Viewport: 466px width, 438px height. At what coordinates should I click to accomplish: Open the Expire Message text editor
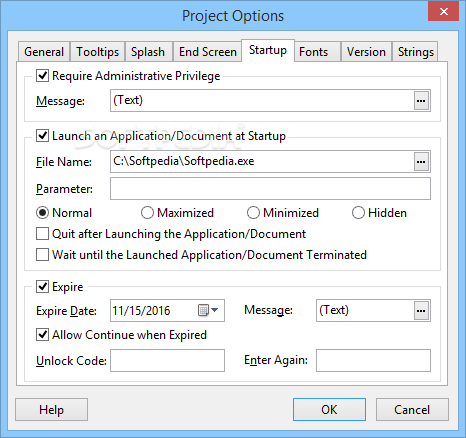421,311
